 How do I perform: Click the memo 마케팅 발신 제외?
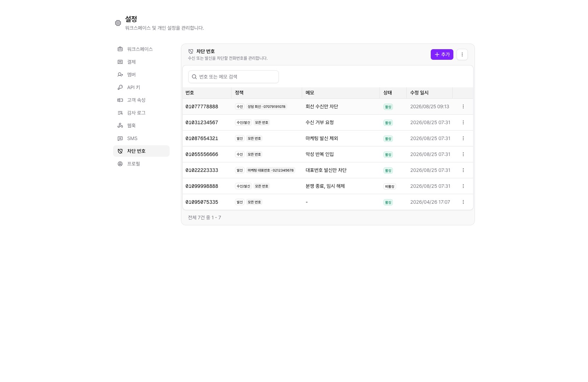click(x=322, y=138)
